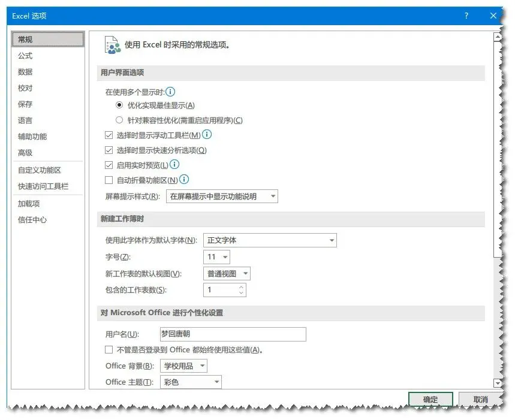Open Office 背景 dropdown 学校用品
Image resolution: width=515 pixels, height=420 pixels.
coord(183,366)
